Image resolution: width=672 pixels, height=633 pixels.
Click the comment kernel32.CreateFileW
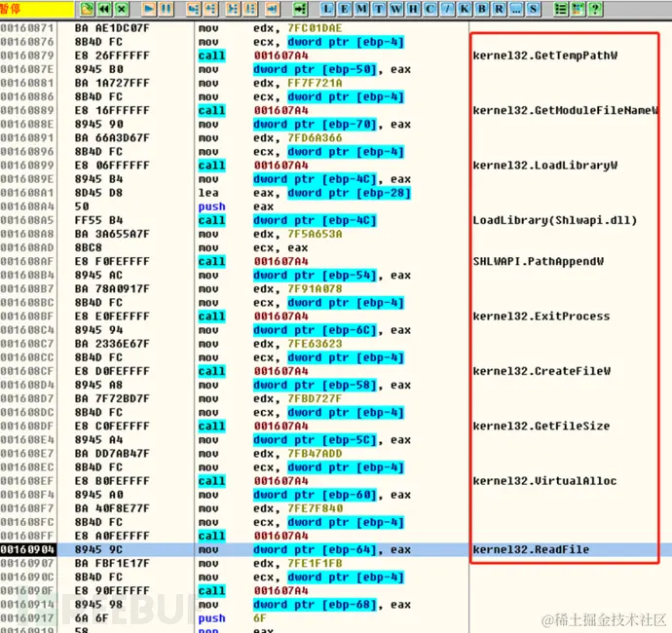(541, 371)
